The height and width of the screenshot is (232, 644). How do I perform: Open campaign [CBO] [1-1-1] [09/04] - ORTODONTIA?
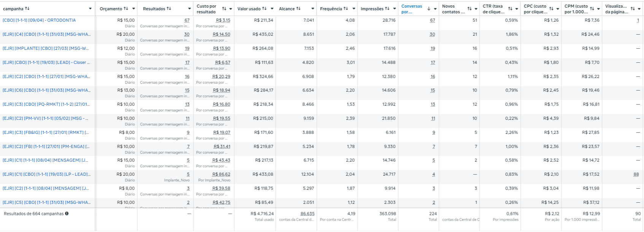click(39, 20)
